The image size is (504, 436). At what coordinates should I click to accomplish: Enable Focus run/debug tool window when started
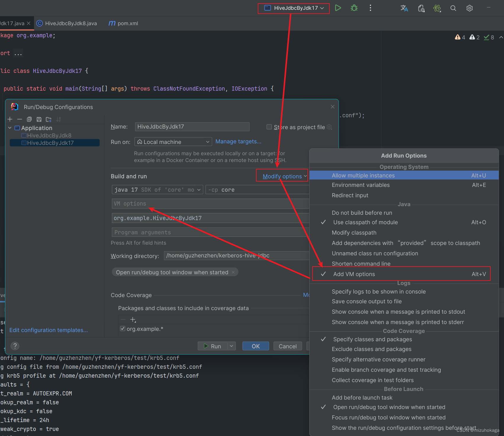point(404,418)
